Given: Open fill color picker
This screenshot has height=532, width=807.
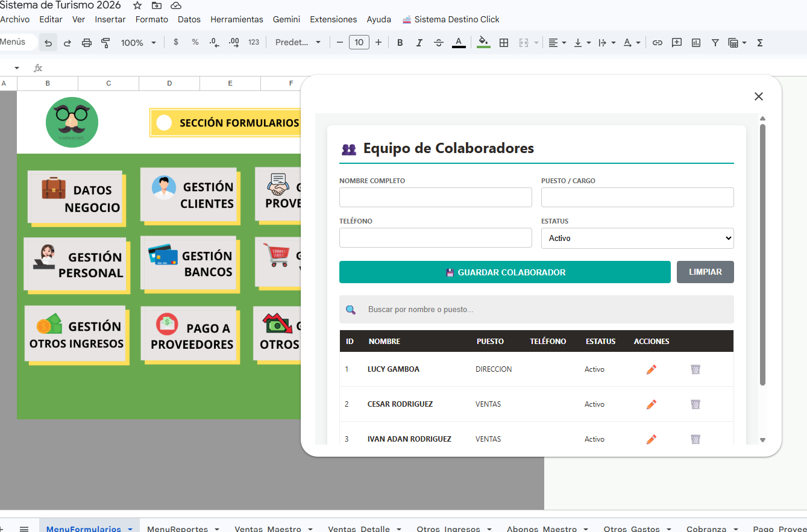Looking at the screenshot, I should click(483, 43).
